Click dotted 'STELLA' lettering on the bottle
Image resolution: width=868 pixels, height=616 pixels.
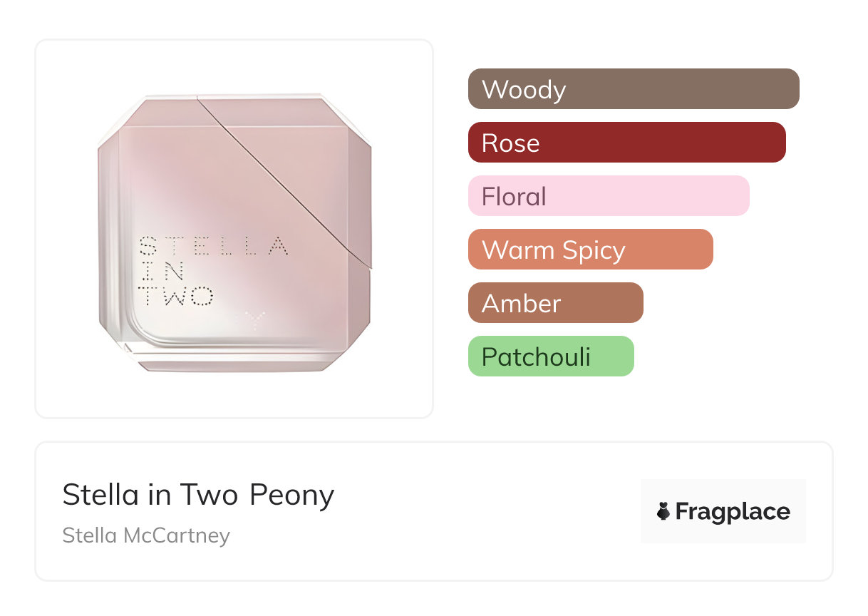coord(213,247)
